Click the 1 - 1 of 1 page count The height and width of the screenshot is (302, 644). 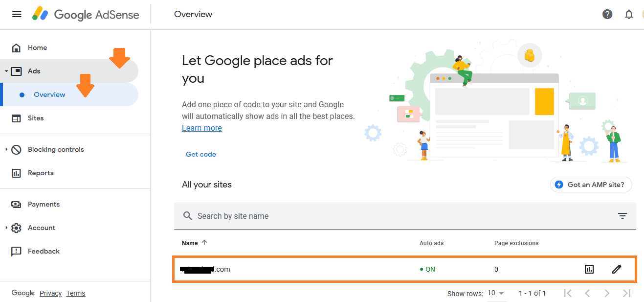[532, 293]
